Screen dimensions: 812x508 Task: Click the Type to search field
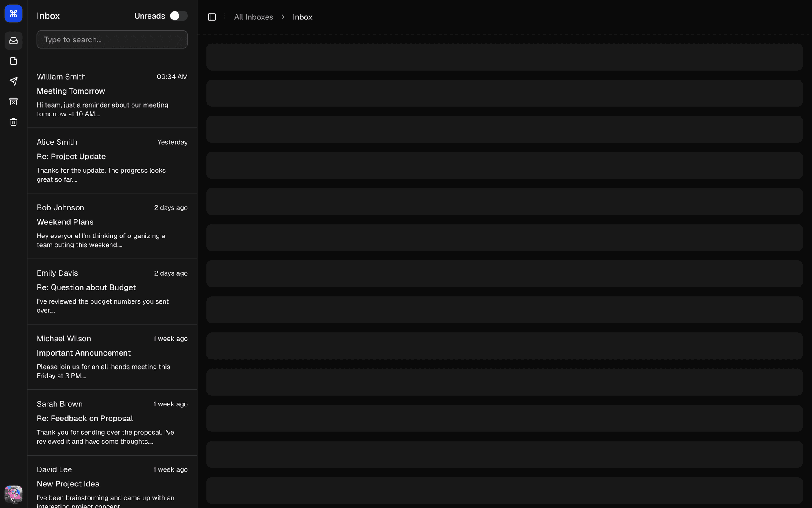[x=112, y=39]
